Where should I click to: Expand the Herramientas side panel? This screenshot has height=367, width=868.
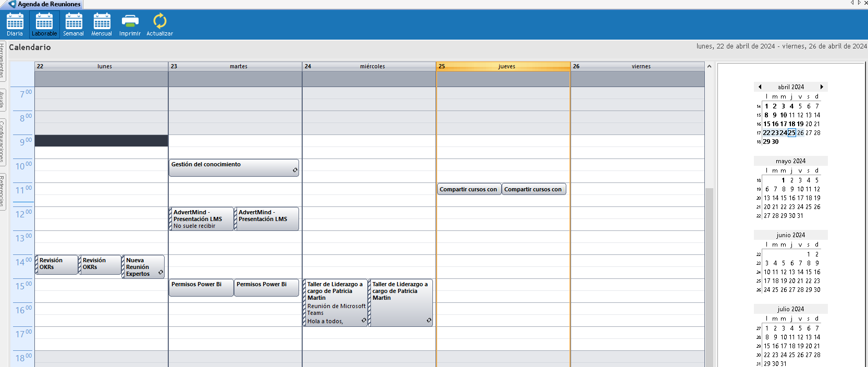click(2, 60)
